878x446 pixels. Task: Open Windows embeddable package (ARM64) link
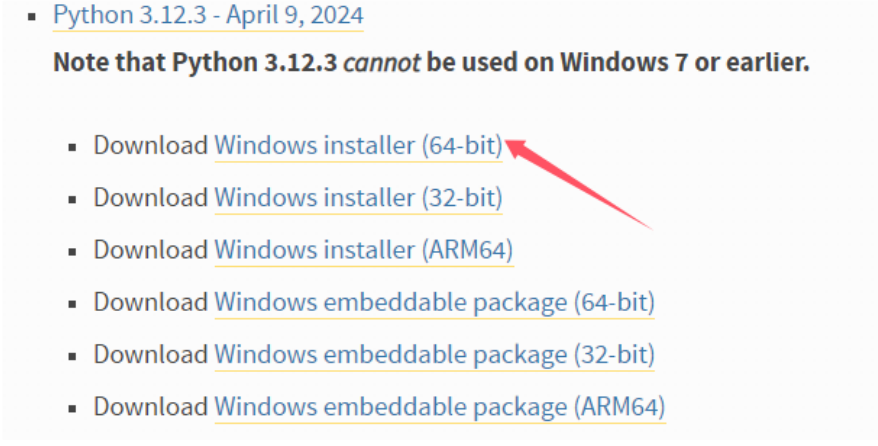[440, 406]
